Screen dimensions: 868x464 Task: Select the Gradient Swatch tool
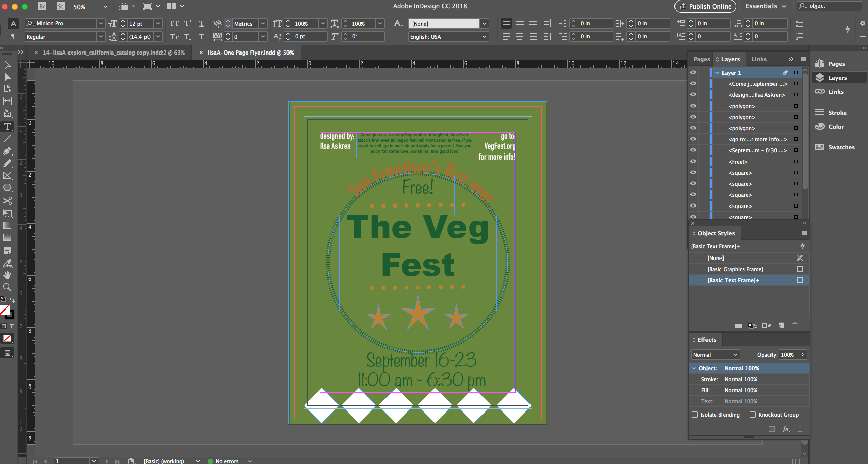7,225
